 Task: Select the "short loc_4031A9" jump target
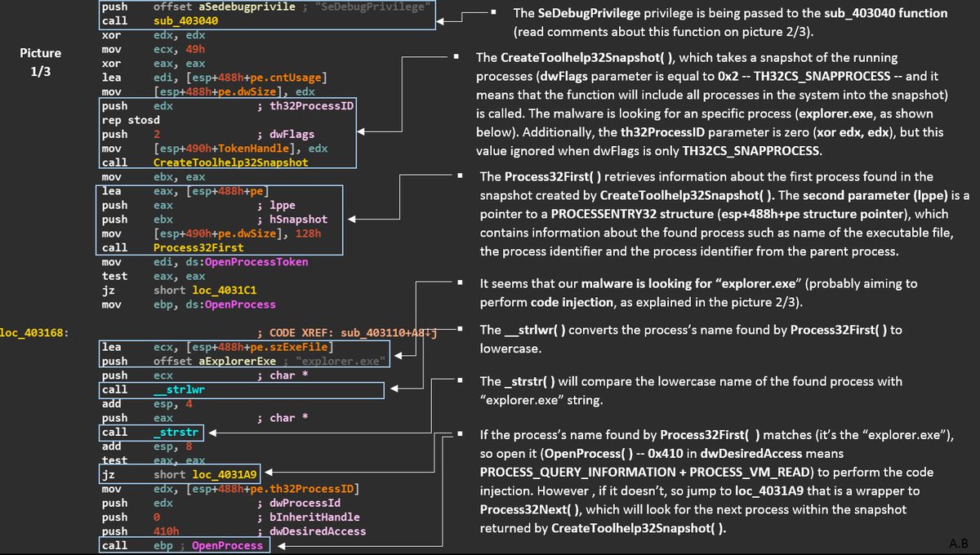coord(205,474)
